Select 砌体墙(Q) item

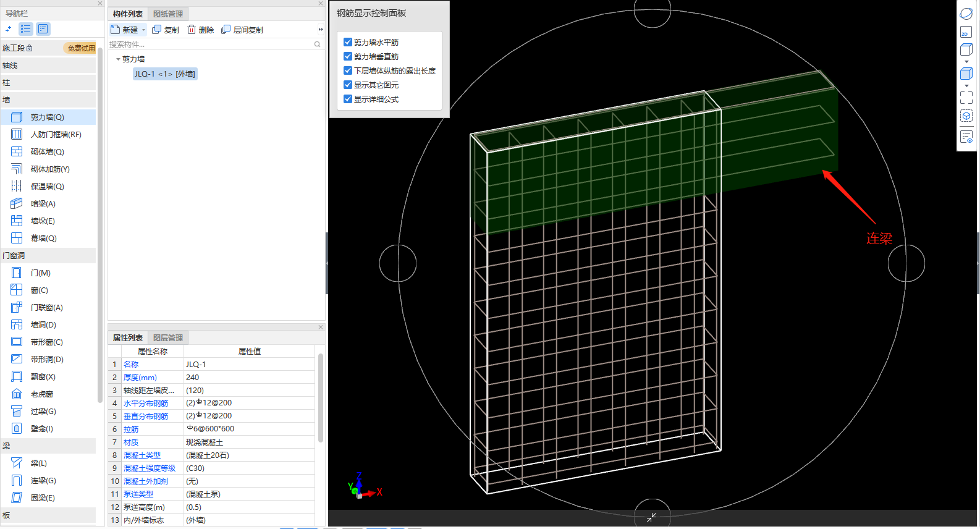click(48, 151)
